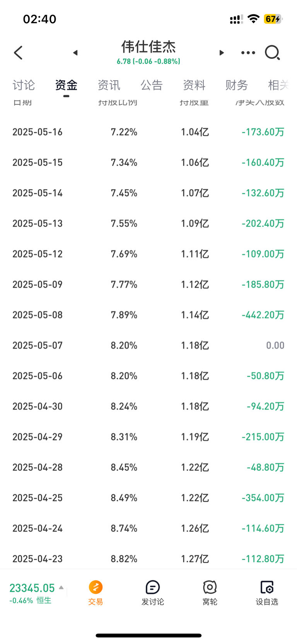
Task: Go to previous stock with left triangle
Action: [x=75, y=53]
